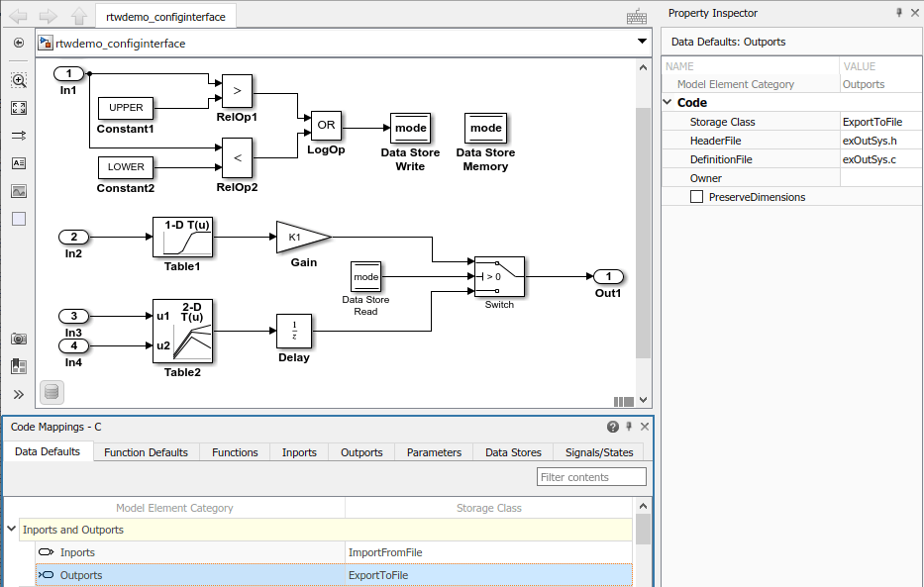Open the Model Data database icon
Viewport: 924px width, 587px height.
[x=51, y=392]
